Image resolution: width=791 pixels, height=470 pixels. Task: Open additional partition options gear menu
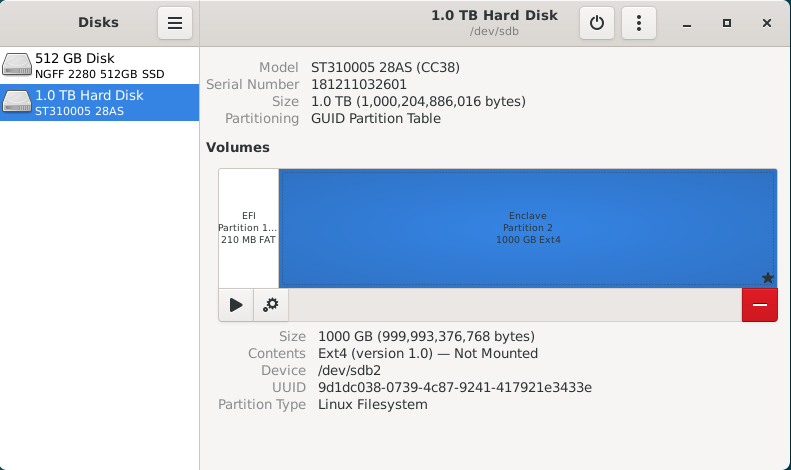pos(270,305)
